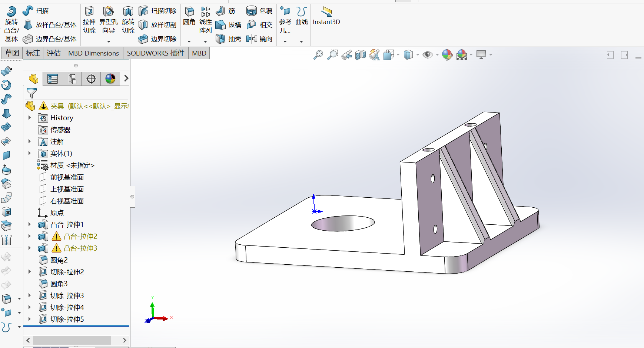Image resolution: width=644 pixels, height=348 pixels.
Task: Expand the 注解 (Annotations) folder
Action: click(30, 141)
